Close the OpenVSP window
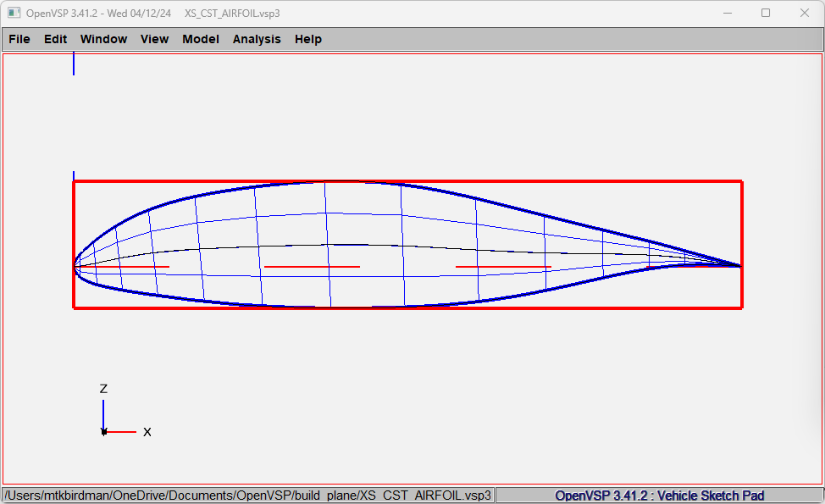 (805, 14)
